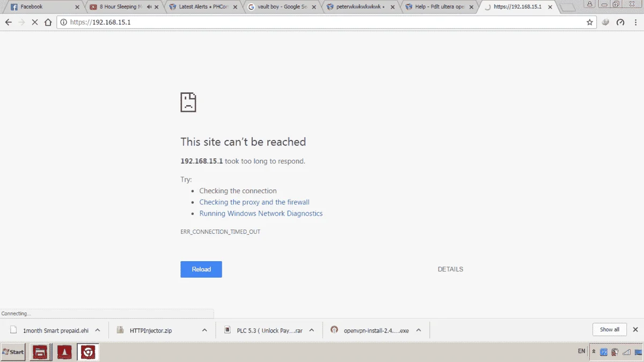This screenshot has height=362, width=644.
Task: Go back with the browser back arrow
Action: pyautogui.click(x=9, y=23)
